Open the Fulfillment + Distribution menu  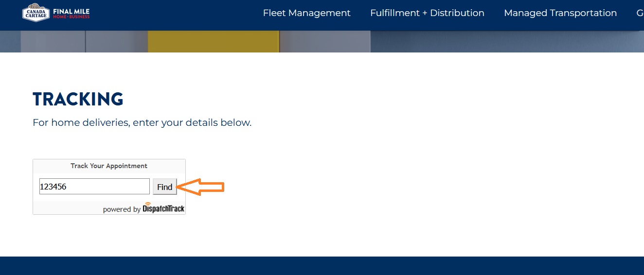(x=427, y=13)
